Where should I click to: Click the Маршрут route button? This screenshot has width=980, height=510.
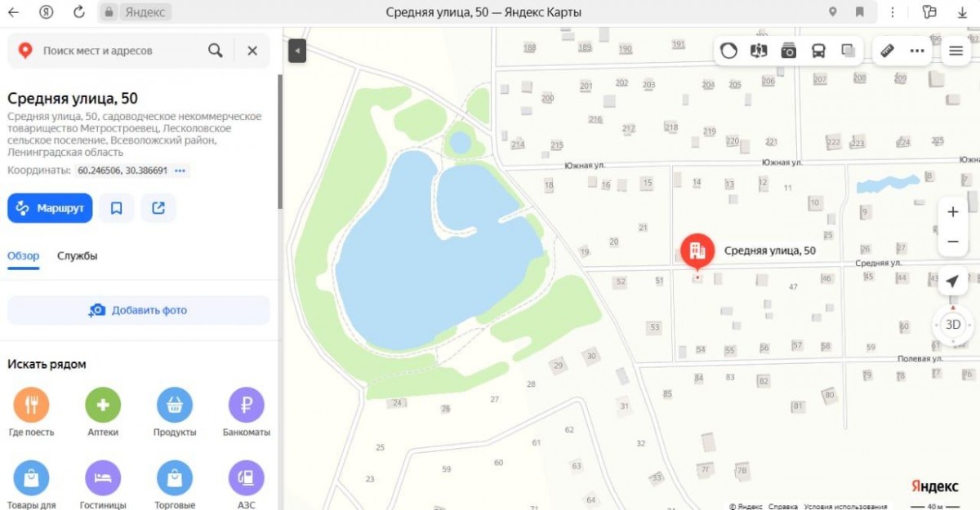click(x=50, y=208)
